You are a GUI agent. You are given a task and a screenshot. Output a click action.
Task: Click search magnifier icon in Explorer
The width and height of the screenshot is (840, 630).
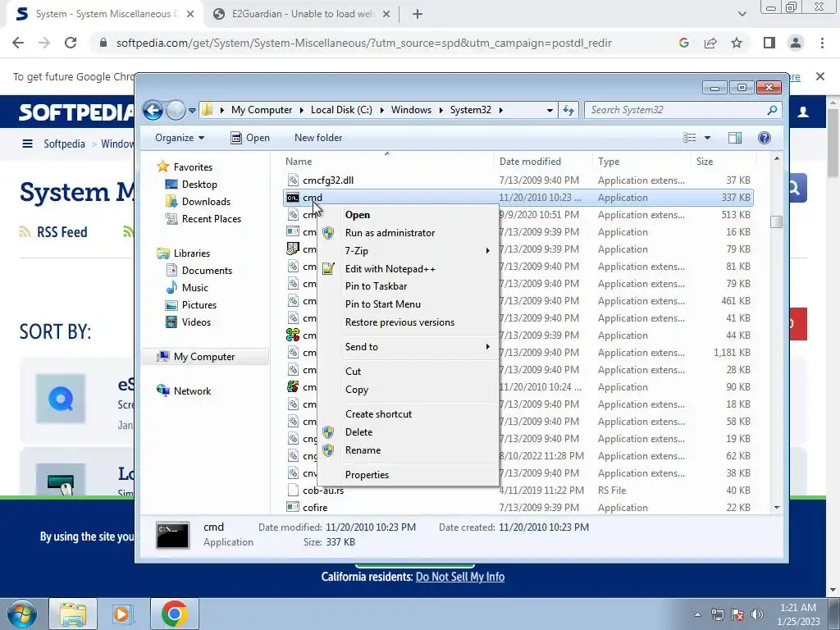tap(772, 111)
